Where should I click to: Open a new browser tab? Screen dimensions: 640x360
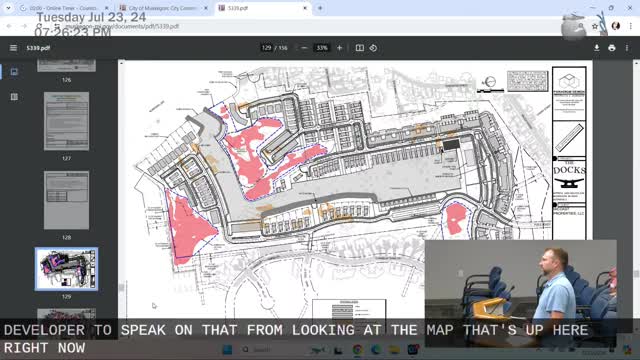point(320,8)
